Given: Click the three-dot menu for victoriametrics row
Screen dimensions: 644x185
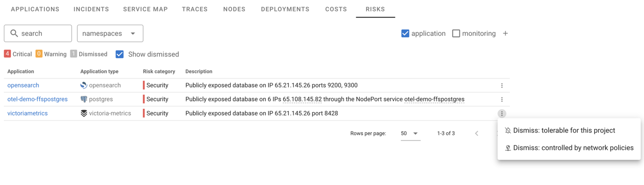Looking at the screenshot, I should [x=501, y=113].
